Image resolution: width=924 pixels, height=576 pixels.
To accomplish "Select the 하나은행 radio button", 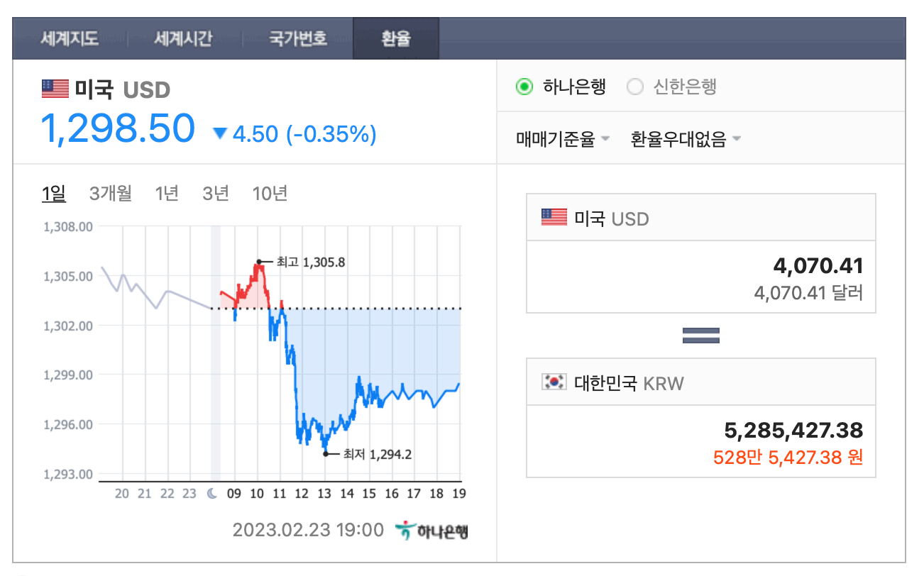I will [x=524, y=87].
